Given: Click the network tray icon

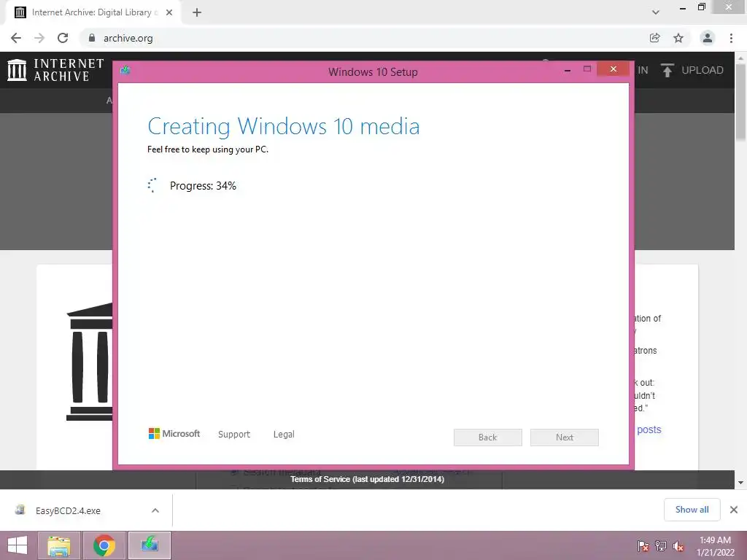Looking at the screenshot, I should point(661,546).
